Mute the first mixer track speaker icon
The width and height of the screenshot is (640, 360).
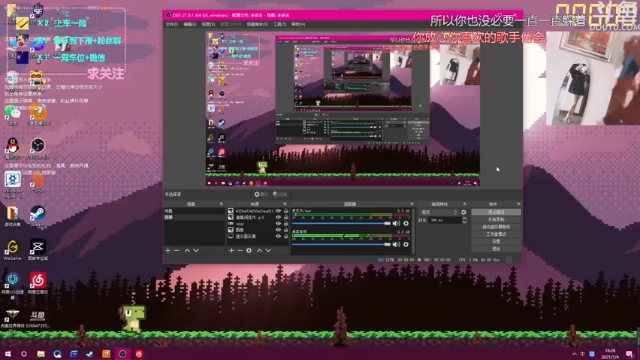(396, 223)
